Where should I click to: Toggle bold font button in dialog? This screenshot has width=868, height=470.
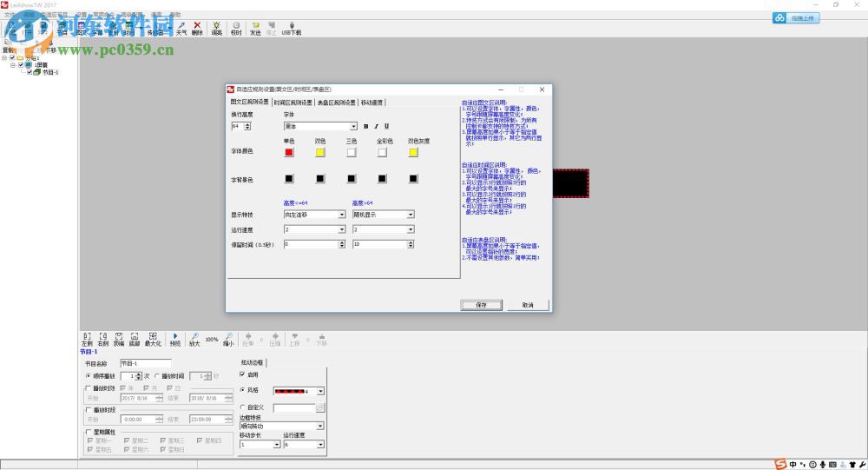[365, 126]
